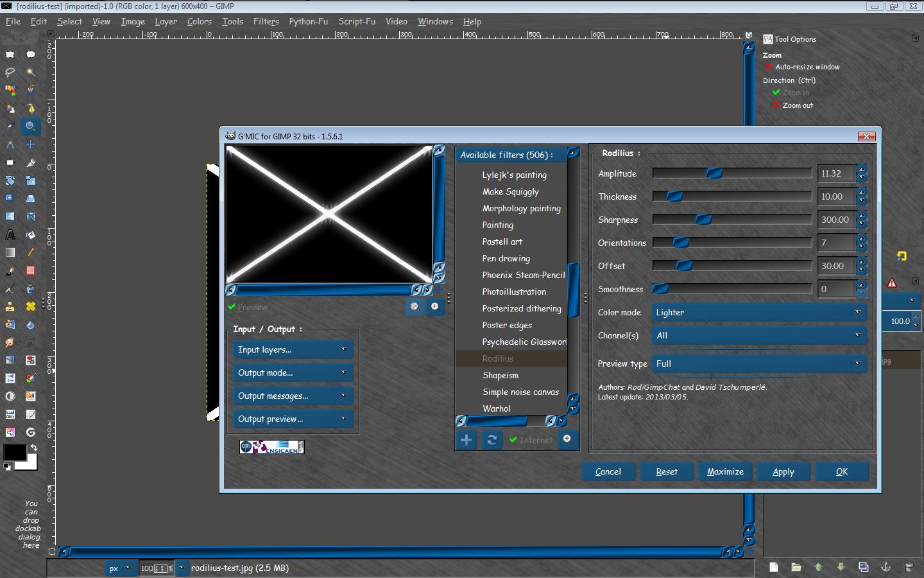Refresh the G'MIC filter list

tap(492, 440)
